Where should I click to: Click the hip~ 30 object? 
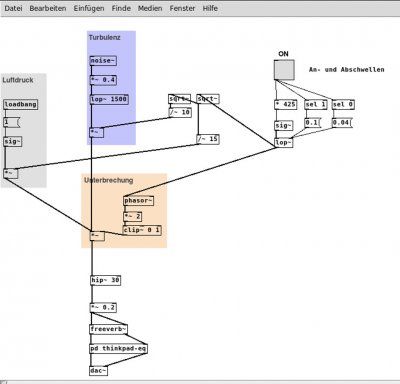coord(105,280)
